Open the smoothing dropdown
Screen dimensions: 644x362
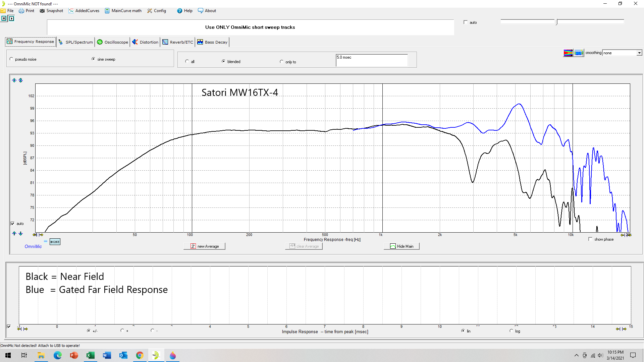pyautogui.click(x=622, y=53)
